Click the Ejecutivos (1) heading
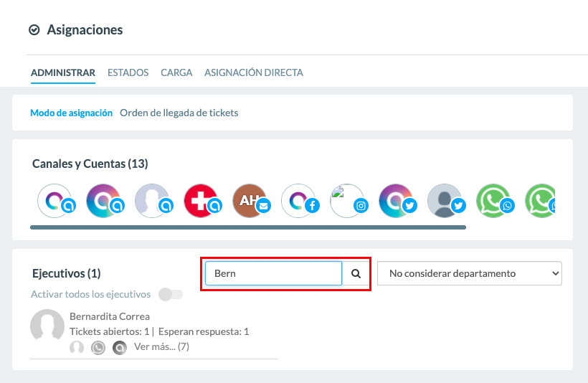This screenshot has width=588, height=383. tap(67, 273)
